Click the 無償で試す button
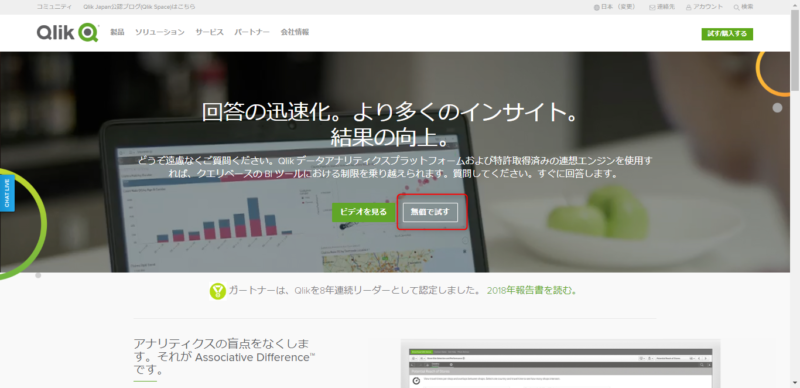 pos(430,212)
